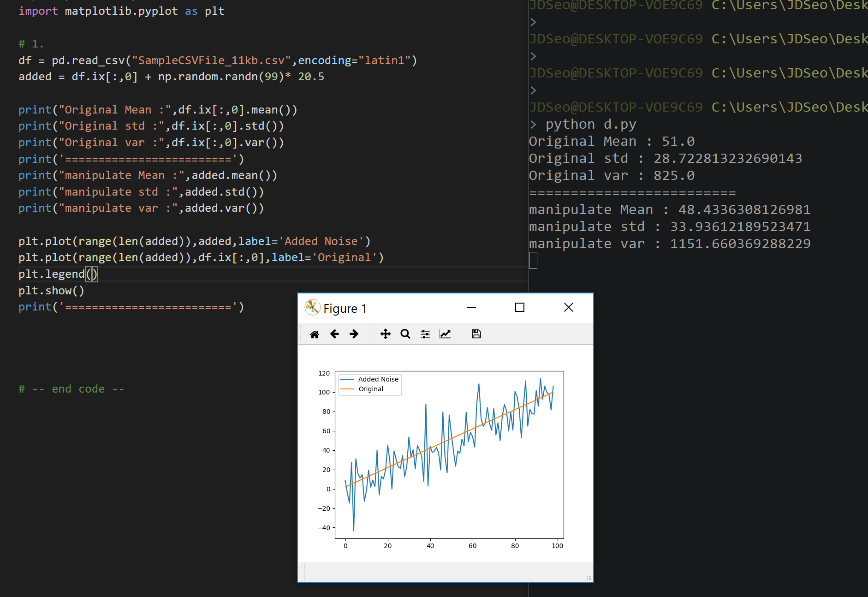Click the matplotlib logo in Figure 1 titlebar
Viewport: 868px width, 597px height.
tap(312, 307)
